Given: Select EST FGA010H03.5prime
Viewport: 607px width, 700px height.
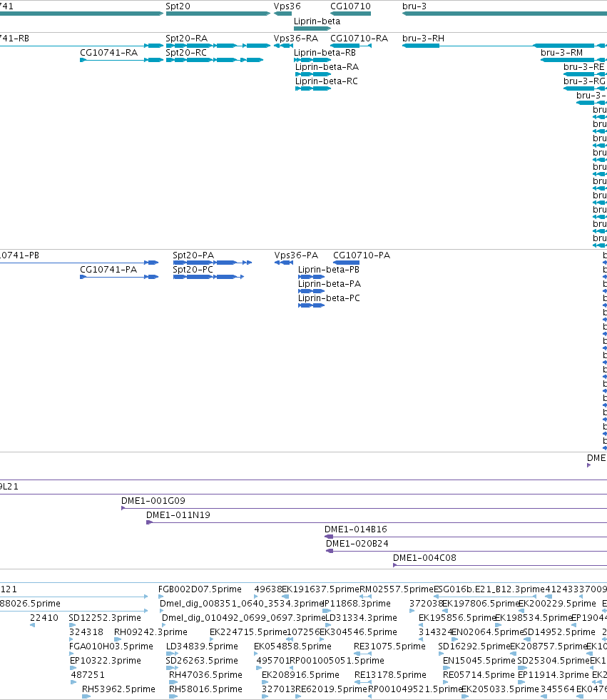Looking at the screenshot, I should pos(71,654).
